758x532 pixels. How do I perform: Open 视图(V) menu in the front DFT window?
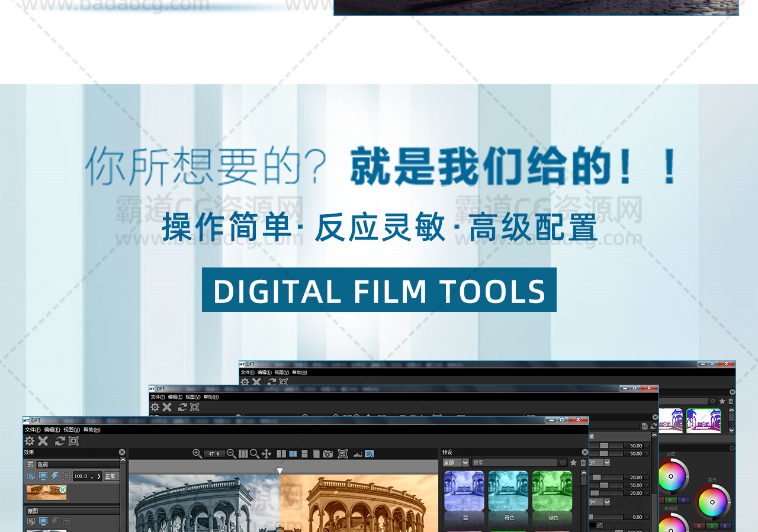pyautogui.click(x=72, y=430)
